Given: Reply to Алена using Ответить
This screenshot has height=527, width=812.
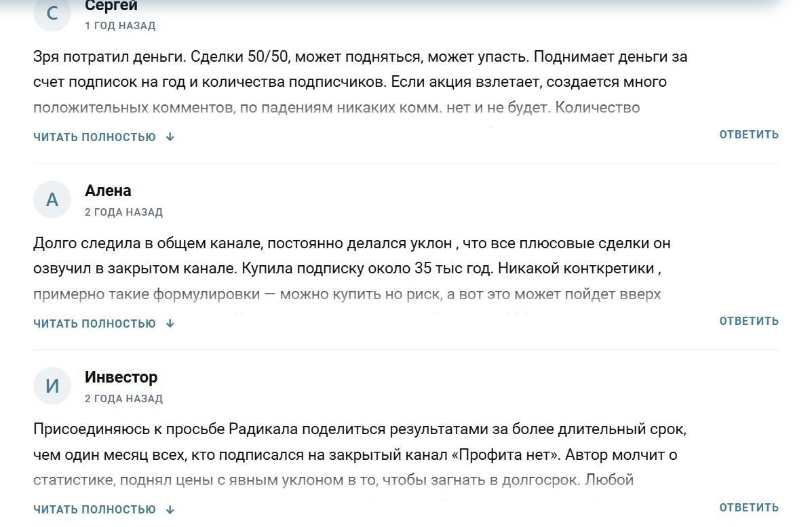Looking at the screenshot, I should pyautogui.click(x=748, y=320).
